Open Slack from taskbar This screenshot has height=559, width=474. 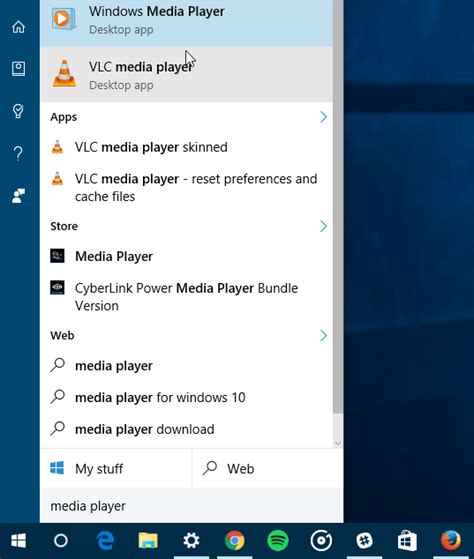tap(364, 541)
